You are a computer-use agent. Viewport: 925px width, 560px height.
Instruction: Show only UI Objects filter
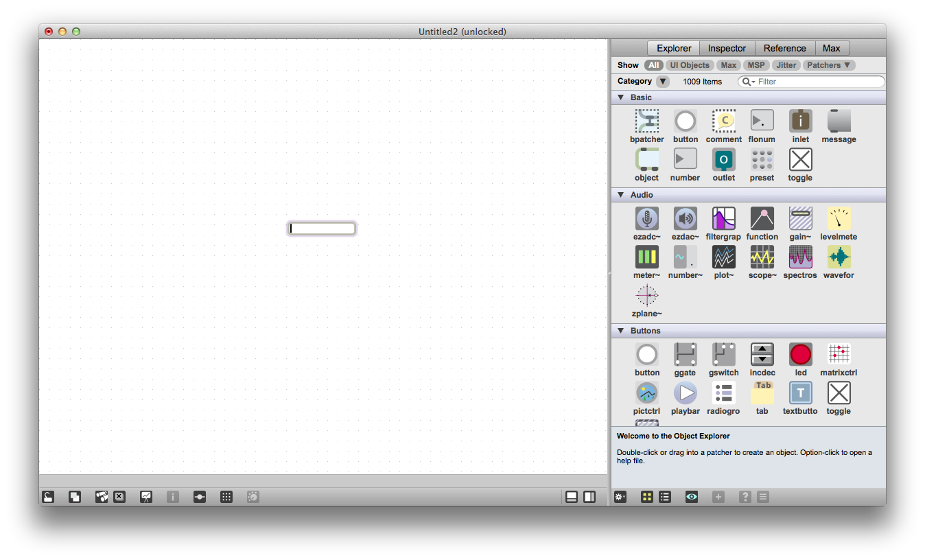point(690,65)
